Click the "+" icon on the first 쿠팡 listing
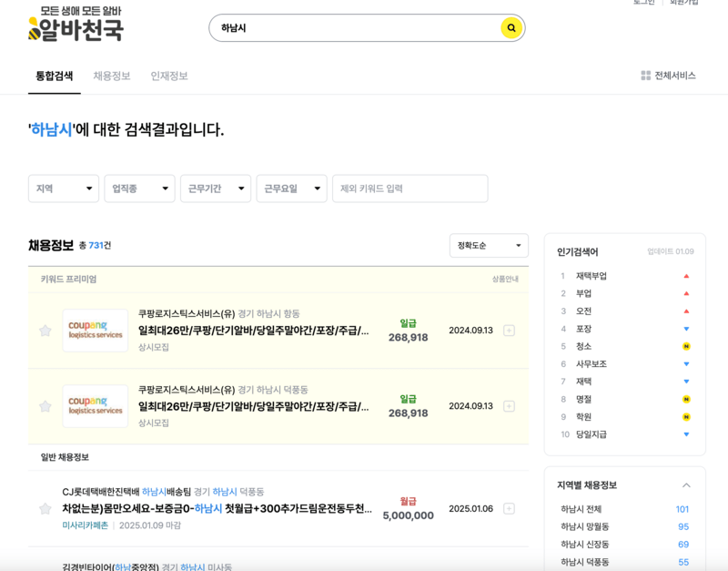The image size is (728, 571). coord(510,331)
